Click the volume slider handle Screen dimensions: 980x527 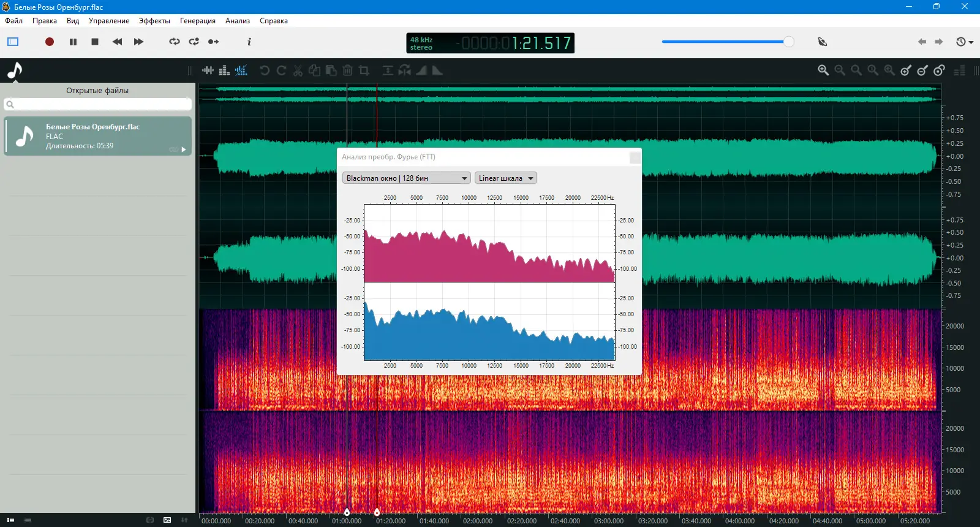(788, 42)
